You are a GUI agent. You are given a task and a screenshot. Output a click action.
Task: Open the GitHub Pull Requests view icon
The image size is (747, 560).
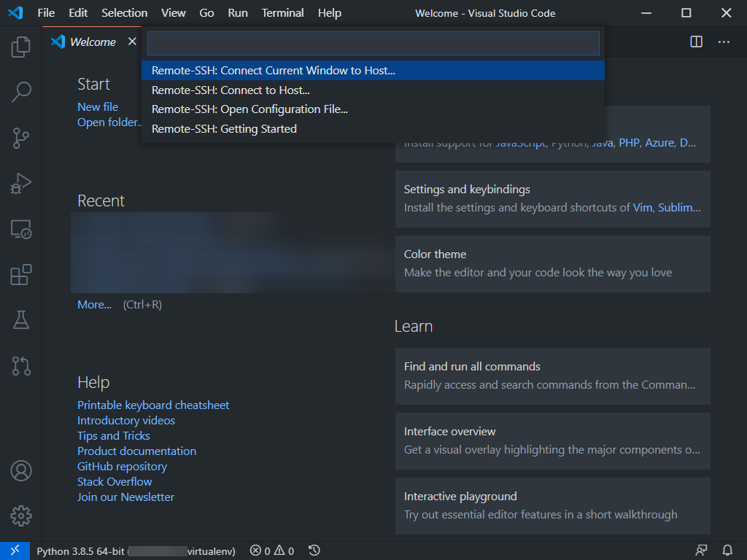pos(21,366)
